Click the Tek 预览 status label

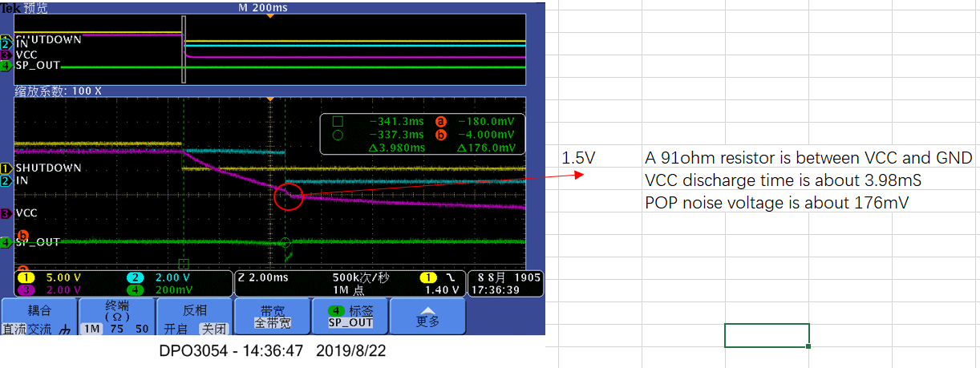click(x=24, y=7)
